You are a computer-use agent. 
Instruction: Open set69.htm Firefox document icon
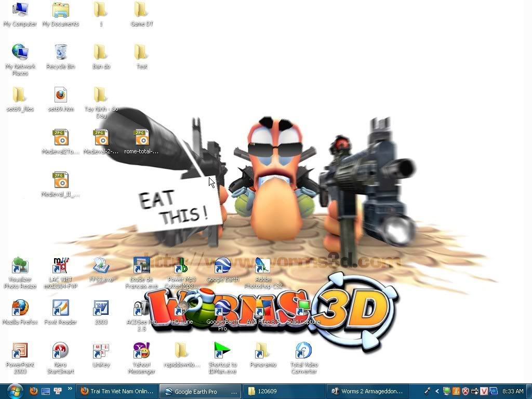tap(60, 99)
